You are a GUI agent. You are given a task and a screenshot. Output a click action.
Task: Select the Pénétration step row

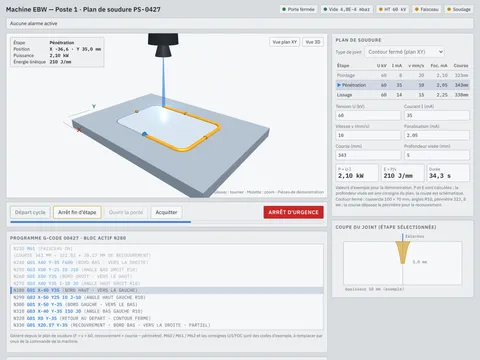point(403,85)
